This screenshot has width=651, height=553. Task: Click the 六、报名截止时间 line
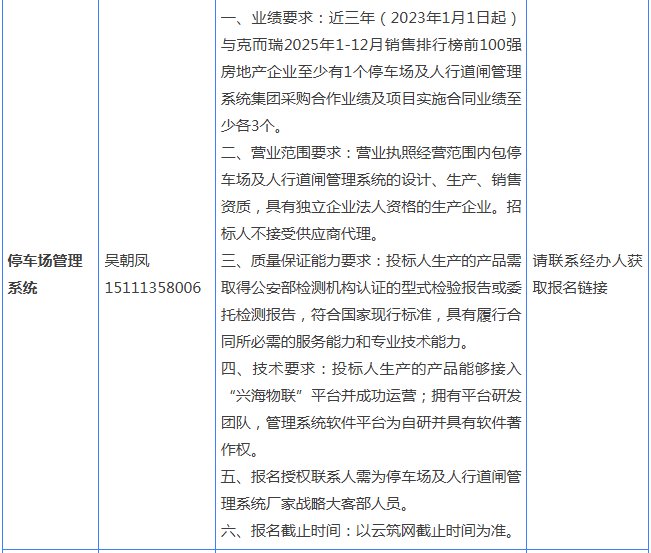[368, 531]
